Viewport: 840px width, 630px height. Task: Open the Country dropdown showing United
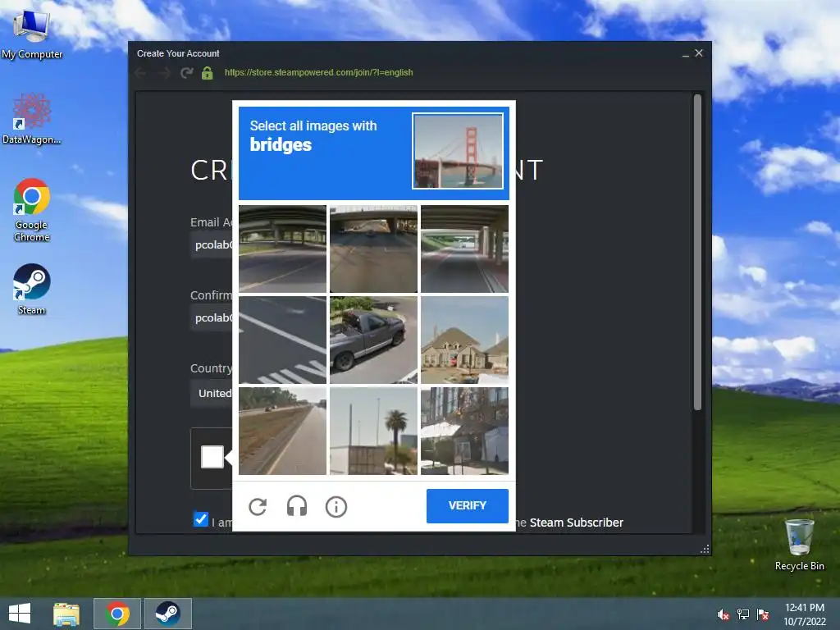click(x=212, y=393)
